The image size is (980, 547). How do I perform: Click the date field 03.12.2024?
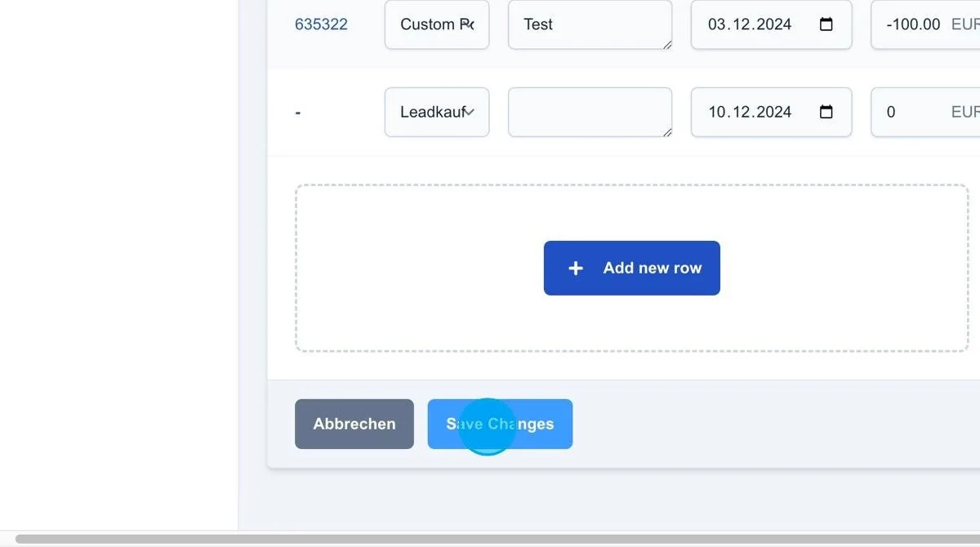(772, 24)
